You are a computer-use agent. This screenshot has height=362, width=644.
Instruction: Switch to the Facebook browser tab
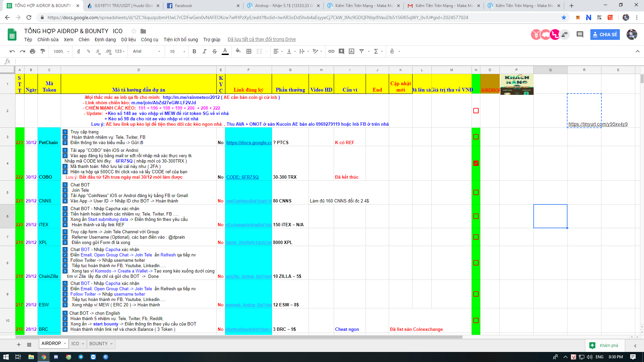point(203,6)
